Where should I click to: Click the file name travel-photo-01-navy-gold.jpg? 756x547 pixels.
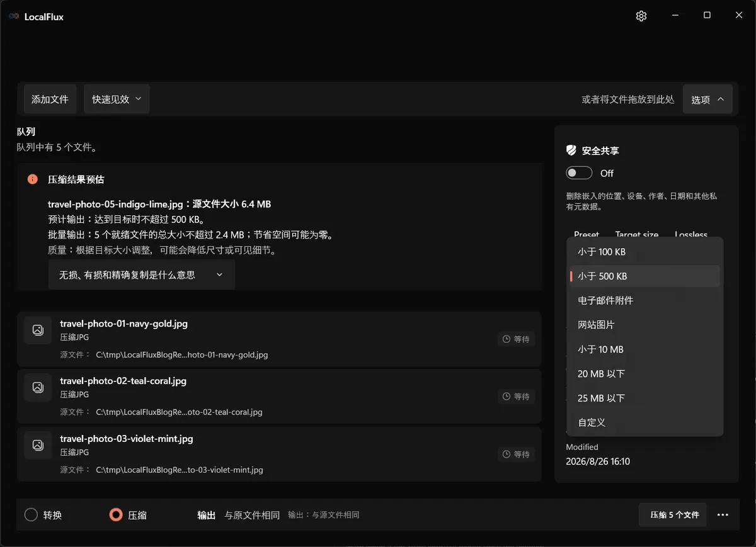point(123,324)
